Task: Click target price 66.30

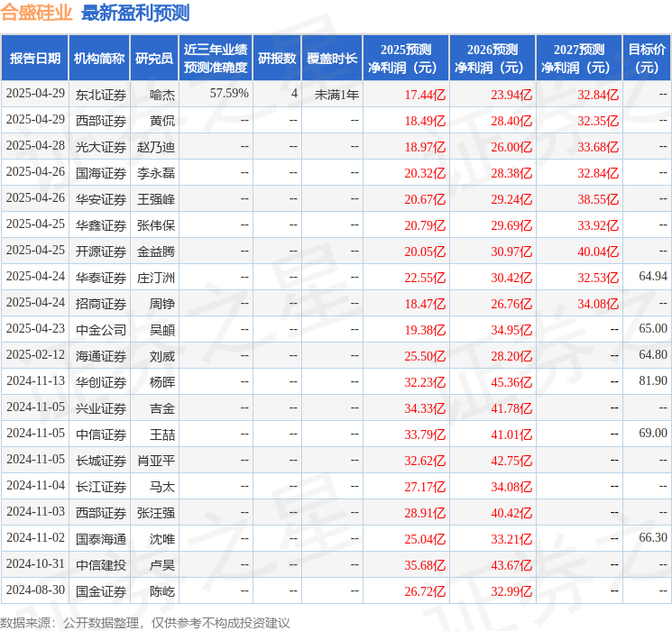Action: (x=653, y=537)
